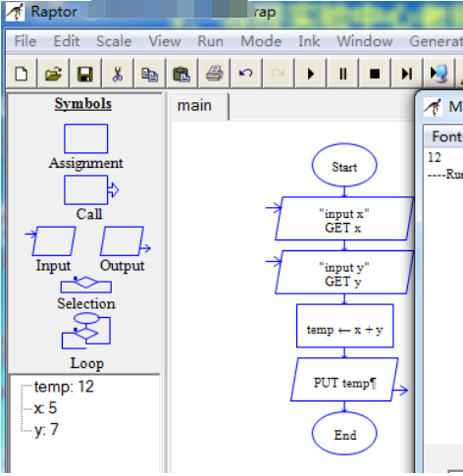
Task: Pause the flowchart execution
Action: pos(342,74)
